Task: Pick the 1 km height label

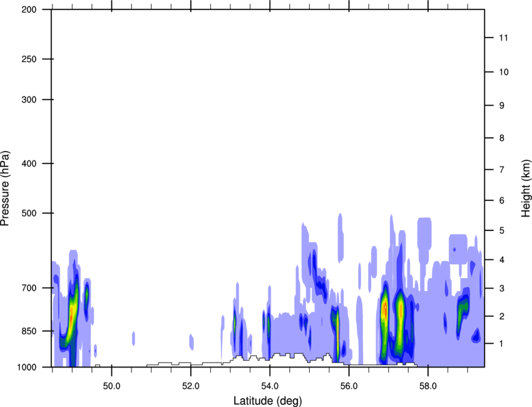Action: 501,344
